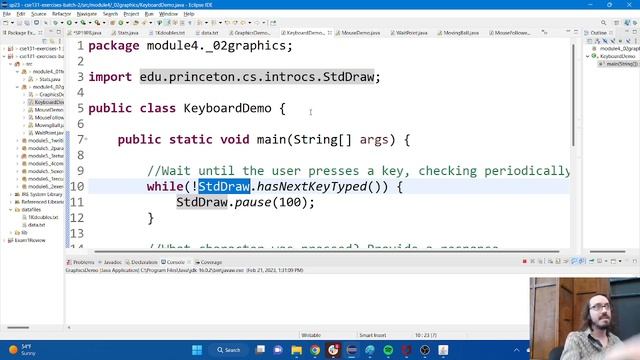Image resolution: width=640 pixels, height=360 pixels.
Task: Click the editor horizontal scrollbar
Action: coord(327,251)
